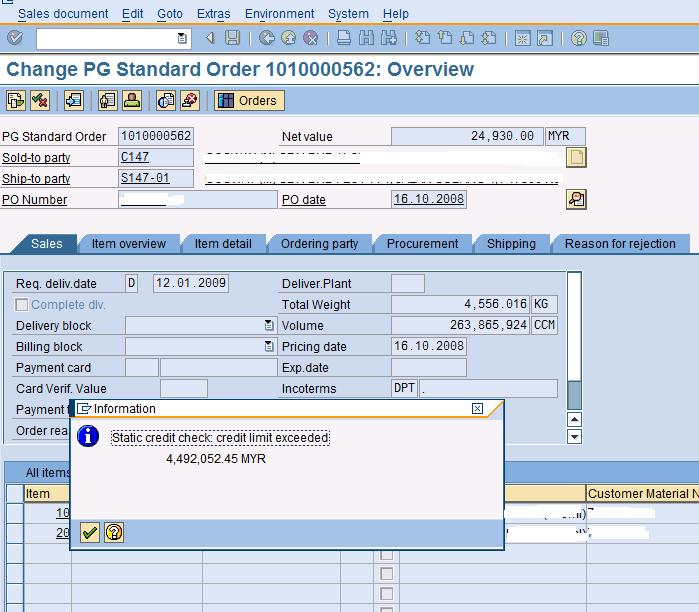
Task: Switch to the Ordering party tab
Action: pos(320,244)
